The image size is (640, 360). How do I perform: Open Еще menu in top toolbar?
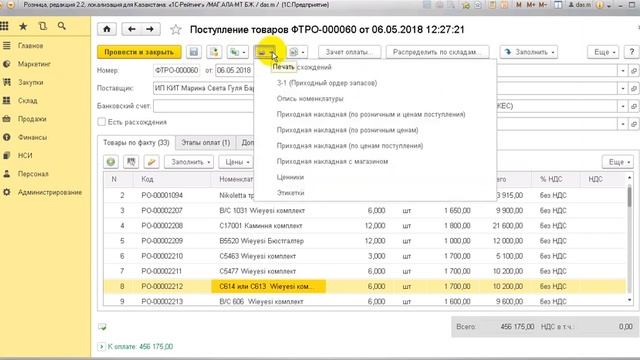(x=603, y=52)
